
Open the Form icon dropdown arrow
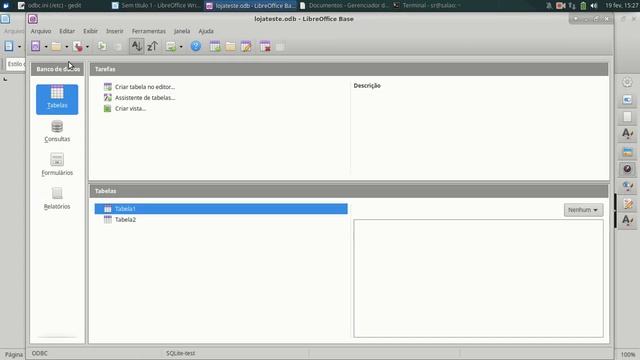click(181, 47)
